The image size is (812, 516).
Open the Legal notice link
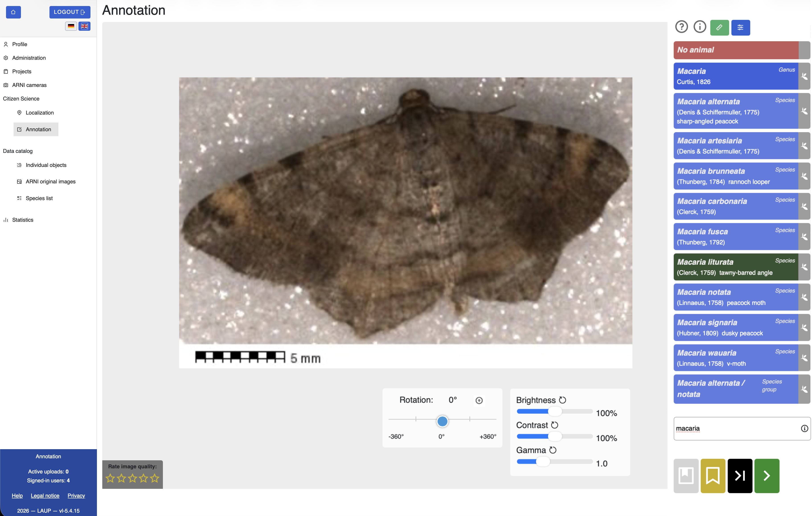point(45,496)
